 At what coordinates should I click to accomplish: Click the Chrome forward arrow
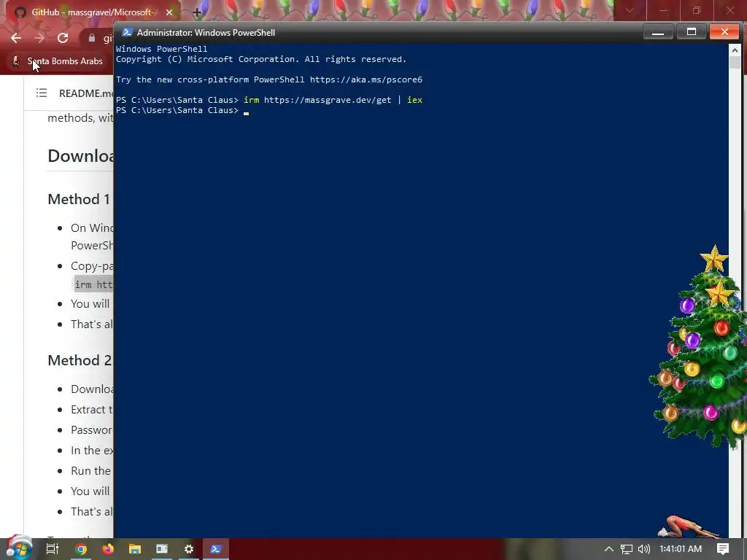tap(39, 38)
